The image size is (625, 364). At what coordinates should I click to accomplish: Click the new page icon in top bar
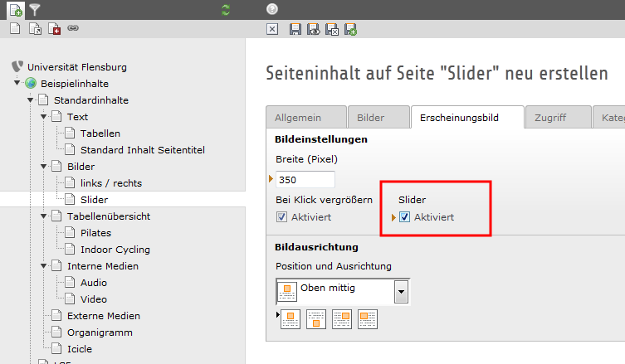tap(15, 9)
